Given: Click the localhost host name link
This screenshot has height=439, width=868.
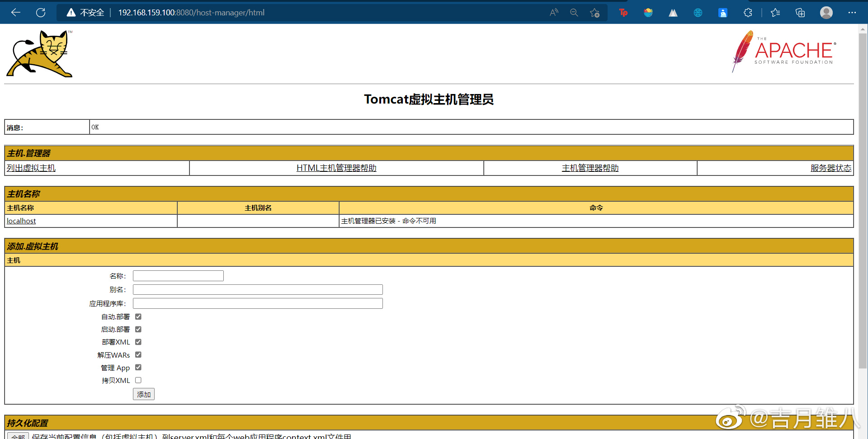Looking at the screenshot, I should [x=21, y=221].
